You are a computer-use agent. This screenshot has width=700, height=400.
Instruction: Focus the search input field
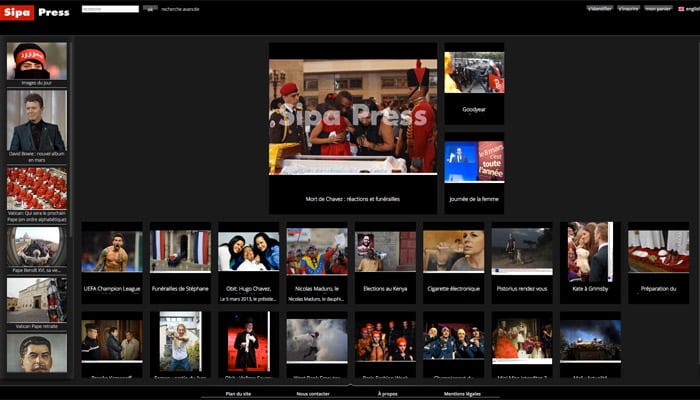110,8
